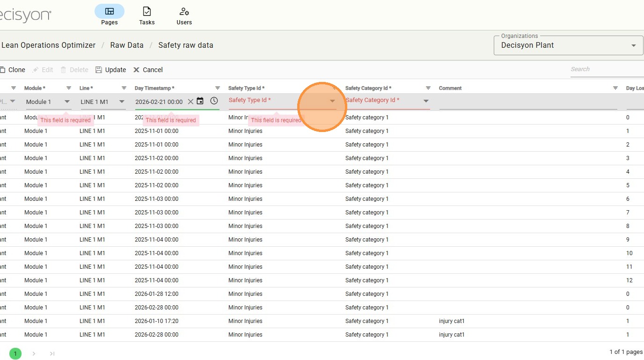The image size is (644, 360).
Task: Open the Comment column filter
Action: (615, 88)
